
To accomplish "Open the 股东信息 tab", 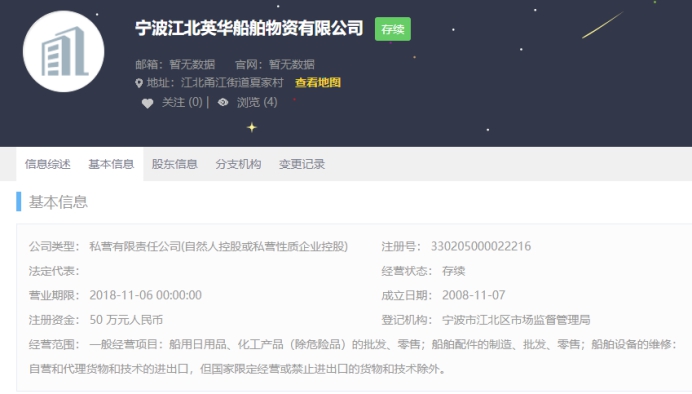I will pyautogui.click(x=175, y=164).
